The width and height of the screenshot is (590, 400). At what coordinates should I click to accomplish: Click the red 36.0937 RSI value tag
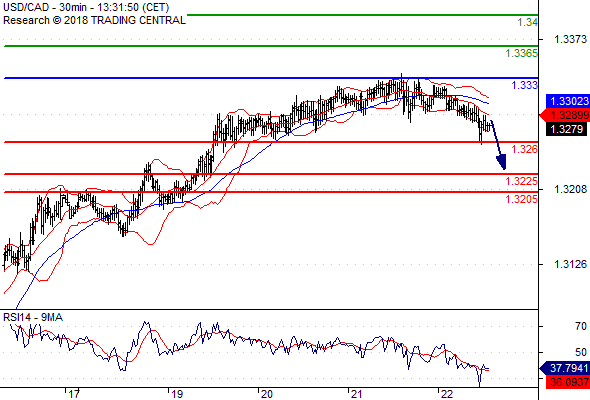(x=567, y=382)
